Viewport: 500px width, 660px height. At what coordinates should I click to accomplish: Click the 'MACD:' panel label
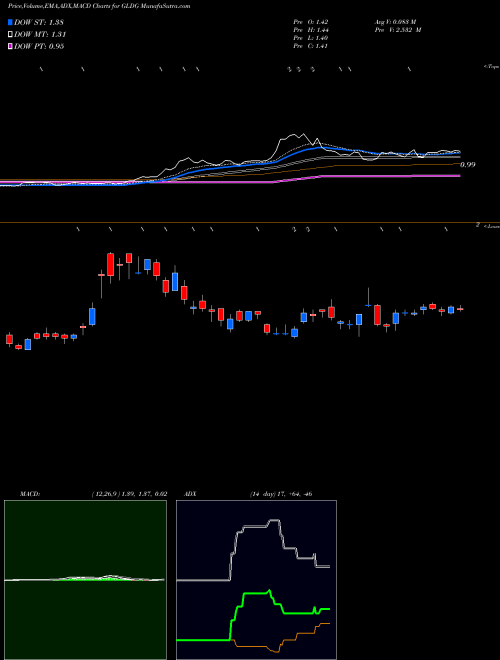pos(30,494)
